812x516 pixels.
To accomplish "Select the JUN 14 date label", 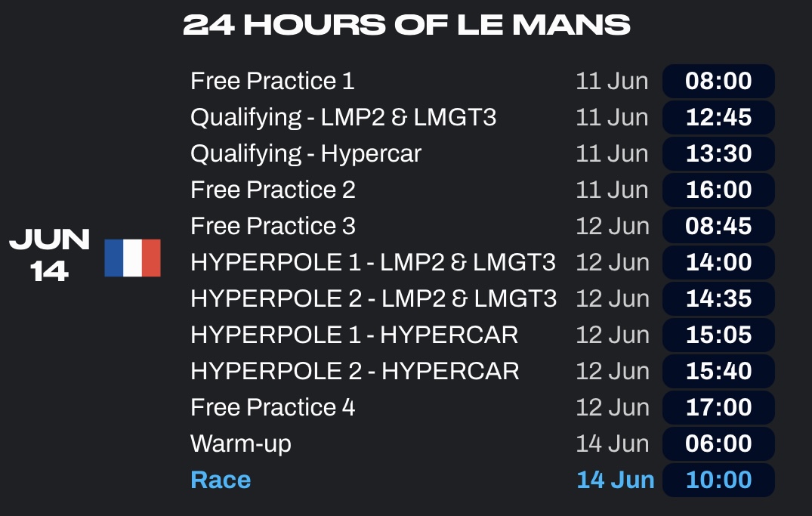I will coord(50,255).
